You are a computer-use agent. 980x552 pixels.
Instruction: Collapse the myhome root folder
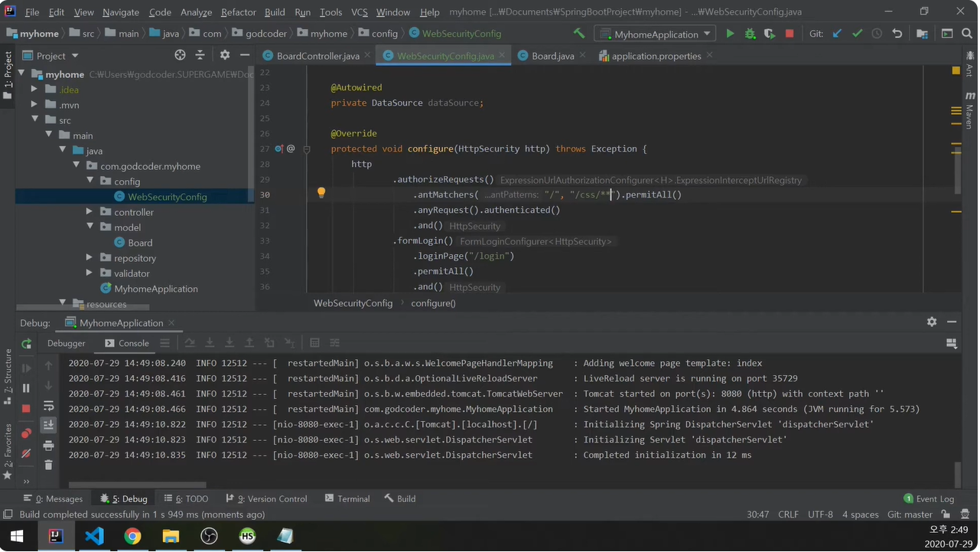21,74
